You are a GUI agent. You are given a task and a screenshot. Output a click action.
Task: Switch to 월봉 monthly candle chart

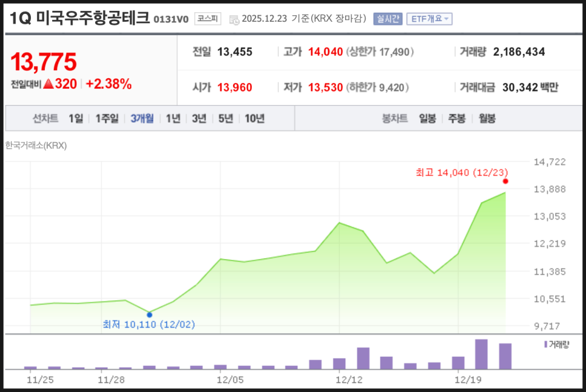click(x=487, y=118)
